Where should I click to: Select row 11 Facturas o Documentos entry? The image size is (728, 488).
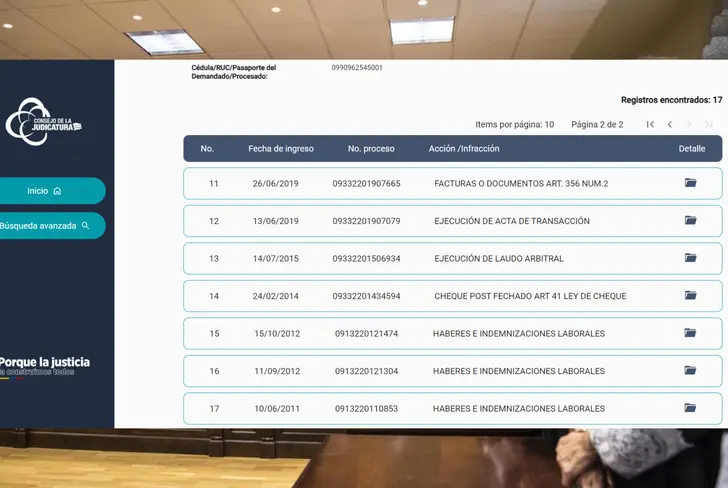coord(520,184)
